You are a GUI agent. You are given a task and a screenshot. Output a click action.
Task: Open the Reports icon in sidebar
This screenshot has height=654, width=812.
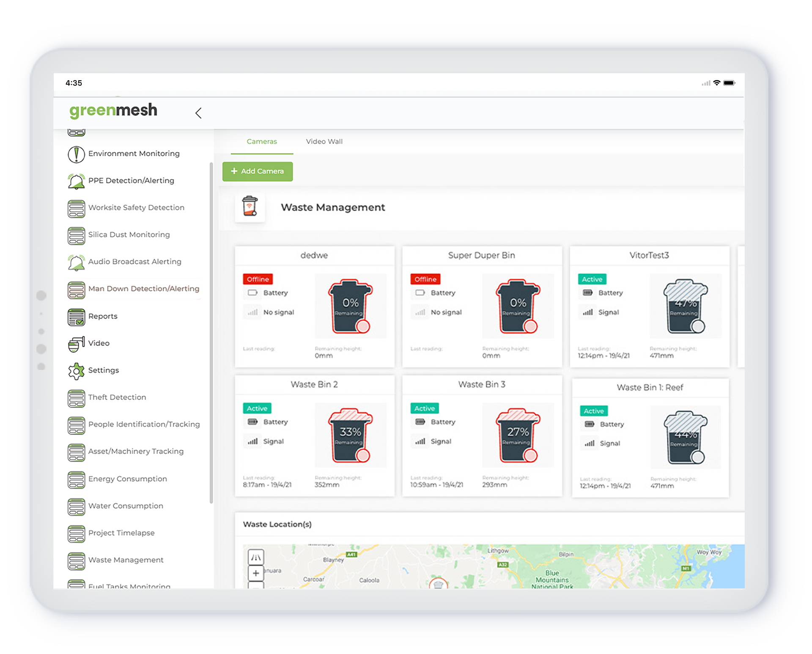tap(76, 317)
